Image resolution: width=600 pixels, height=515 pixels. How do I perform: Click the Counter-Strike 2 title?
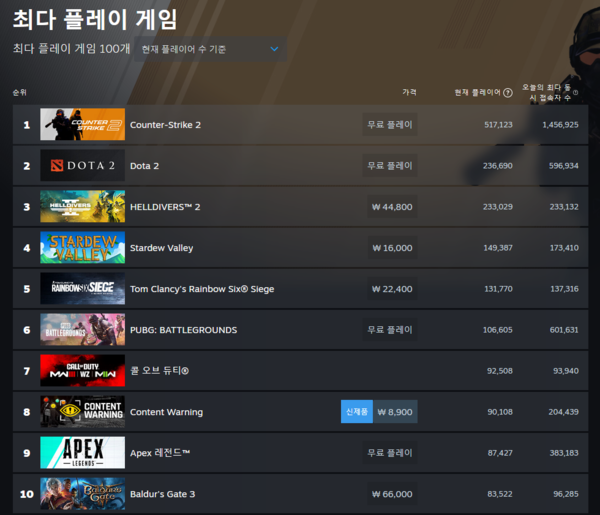click(x=165, y=125)
